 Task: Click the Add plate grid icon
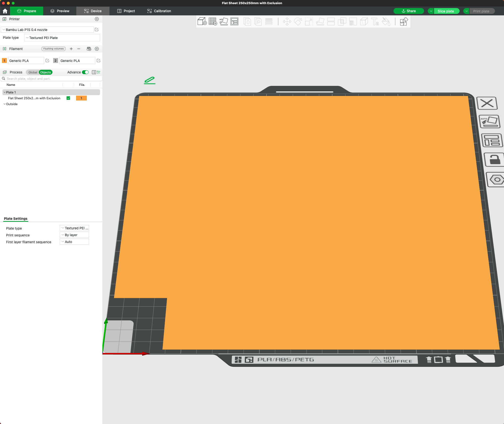pos(213,21)
